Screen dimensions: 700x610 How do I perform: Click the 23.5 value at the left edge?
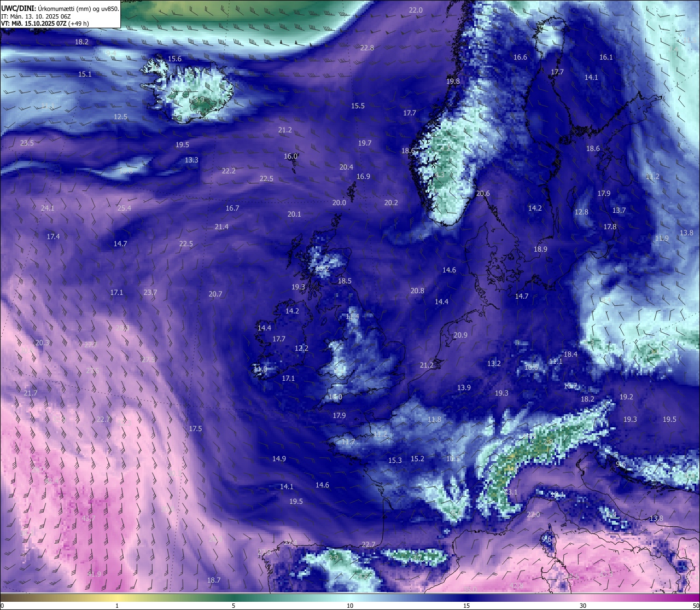coord(27,143)
